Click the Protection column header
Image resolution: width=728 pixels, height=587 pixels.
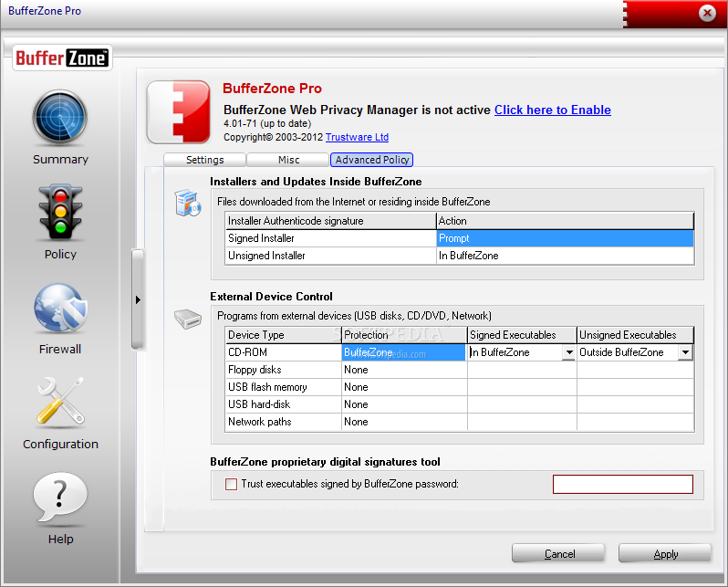404,335
